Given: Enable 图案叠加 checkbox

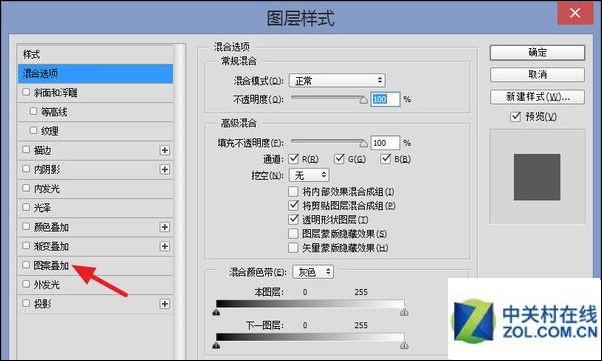Looking at the screenshot, I should (26, 265).
